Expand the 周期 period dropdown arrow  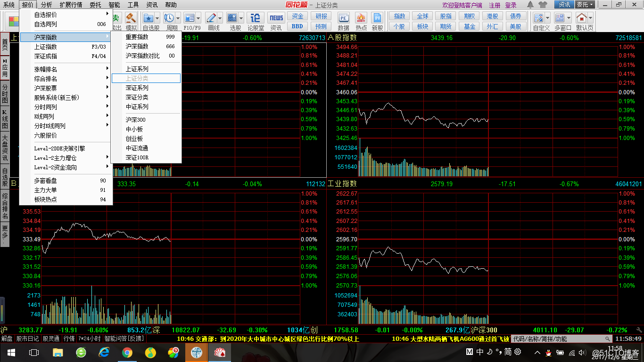(x=178, y=18)
